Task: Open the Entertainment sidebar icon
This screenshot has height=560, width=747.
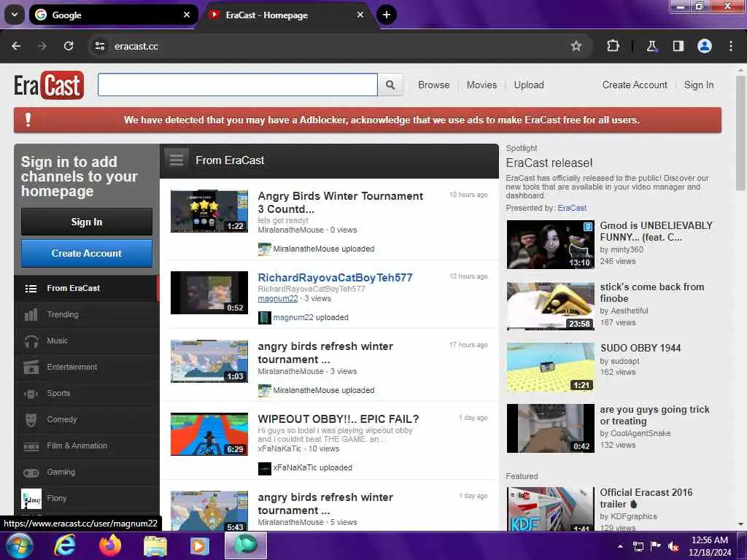Action: 31,367
